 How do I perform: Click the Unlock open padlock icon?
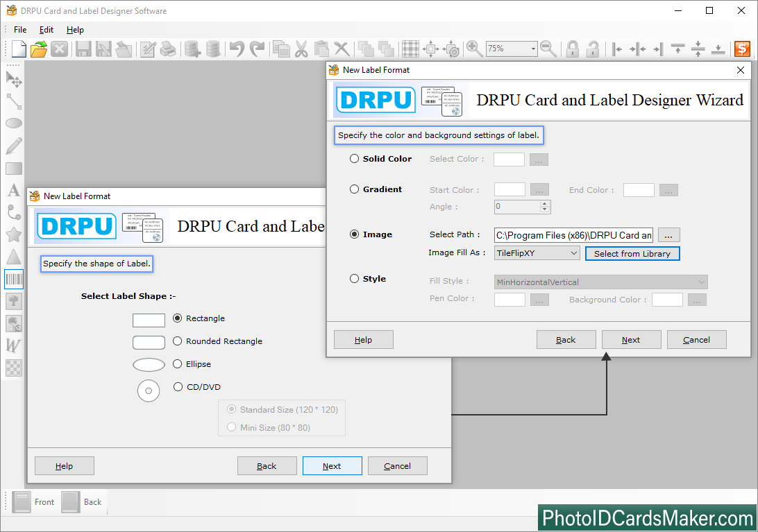tap(593, 49)
